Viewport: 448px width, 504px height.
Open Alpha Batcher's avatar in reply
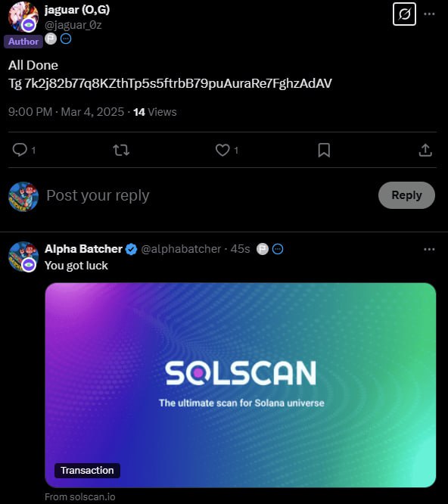(x=23, y=257)
